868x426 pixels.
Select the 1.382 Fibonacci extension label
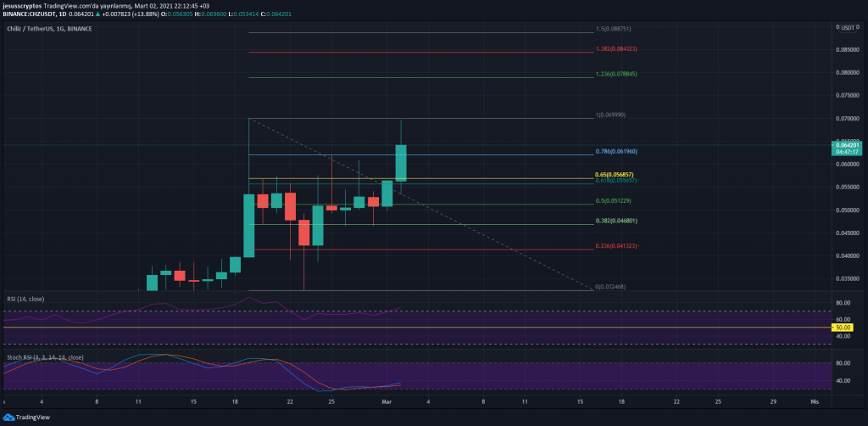pos(616,48)
